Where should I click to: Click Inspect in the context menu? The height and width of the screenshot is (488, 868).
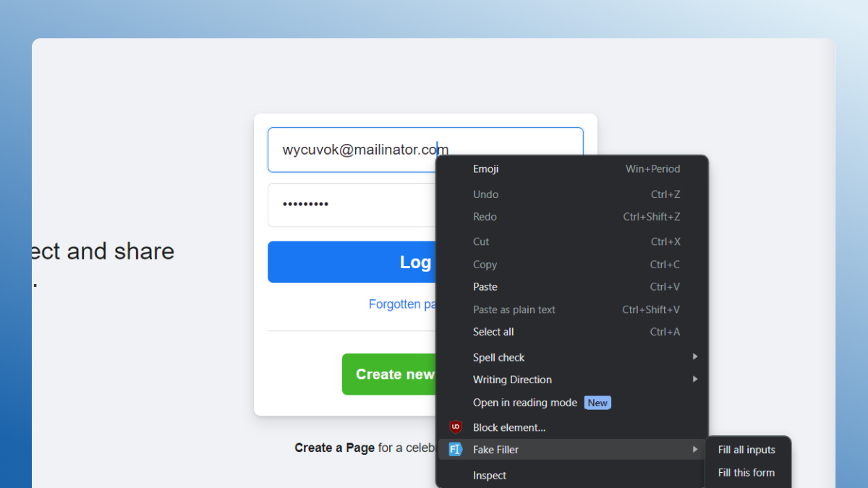tap(490, 476)
